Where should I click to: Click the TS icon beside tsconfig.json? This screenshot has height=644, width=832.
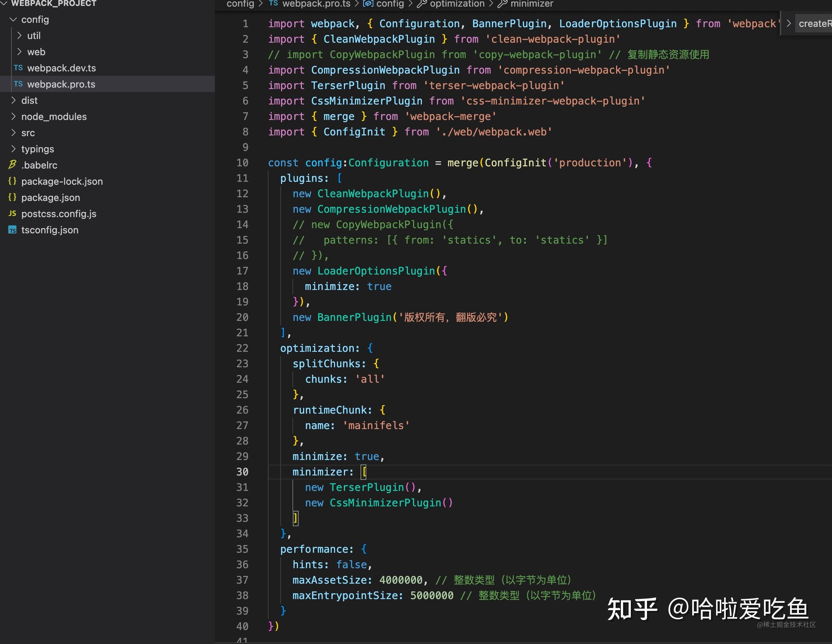click(x=12, y=230)
